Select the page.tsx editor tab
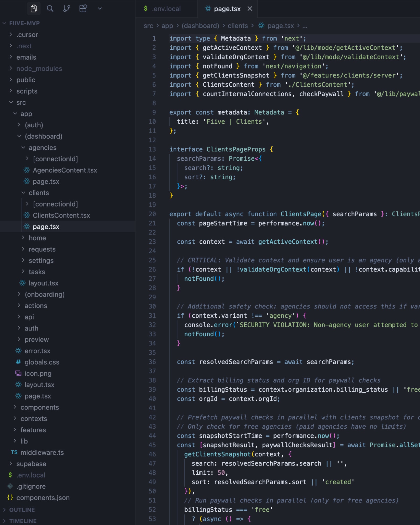The width and height of the screenshot is (420, 525). pos(227,9)
